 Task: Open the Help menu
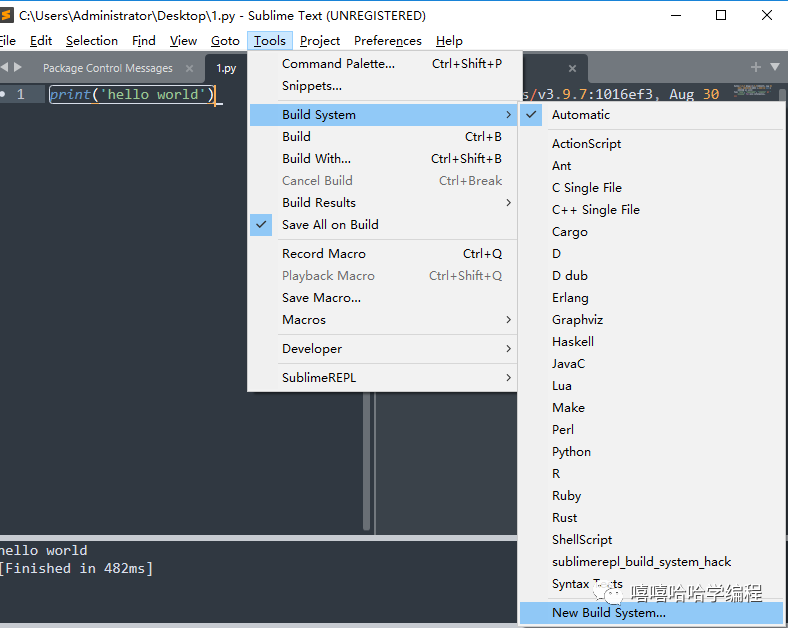coord(449,41)
